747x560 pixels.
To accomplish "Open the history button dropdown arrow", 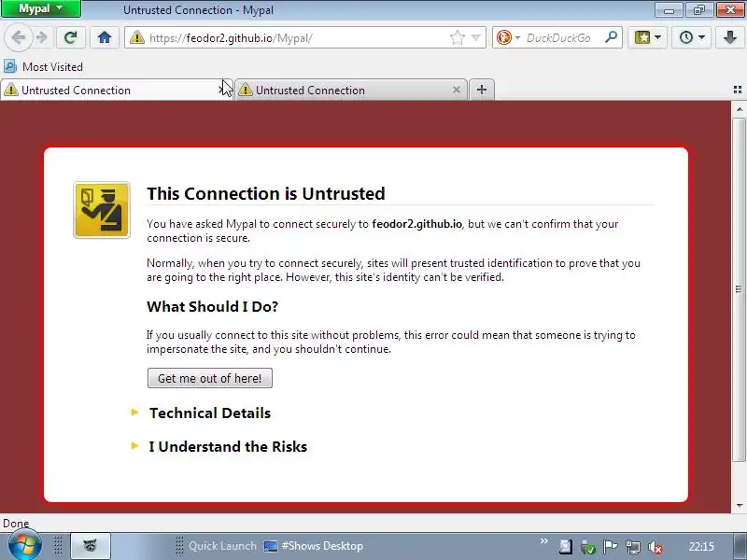I will click(x=702, y=37).
